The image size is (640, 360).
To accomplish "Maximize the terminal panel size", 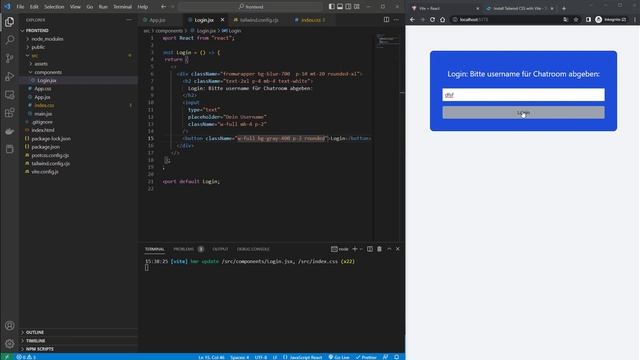I will [389, 249].
